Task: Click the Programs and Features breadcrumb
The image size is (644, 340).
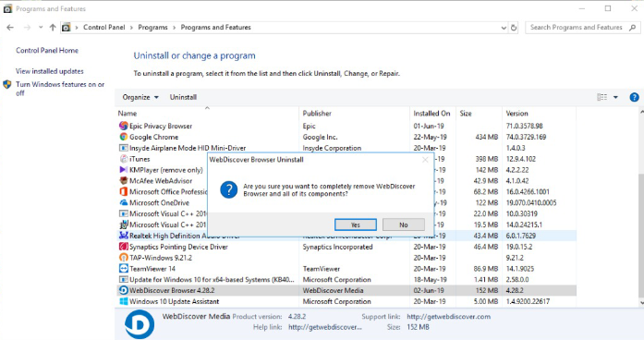Action: pos(215,28)
